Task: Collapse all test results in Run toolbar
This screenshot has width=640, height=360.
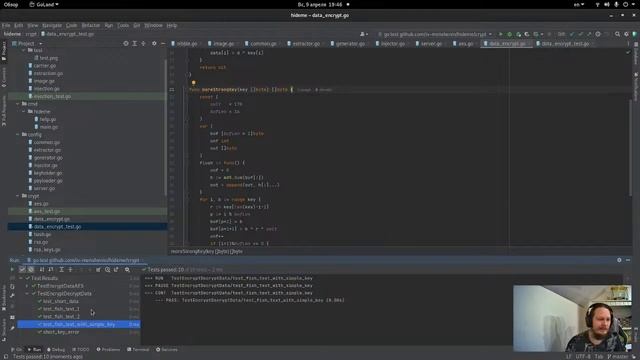Action: (70, 269)
